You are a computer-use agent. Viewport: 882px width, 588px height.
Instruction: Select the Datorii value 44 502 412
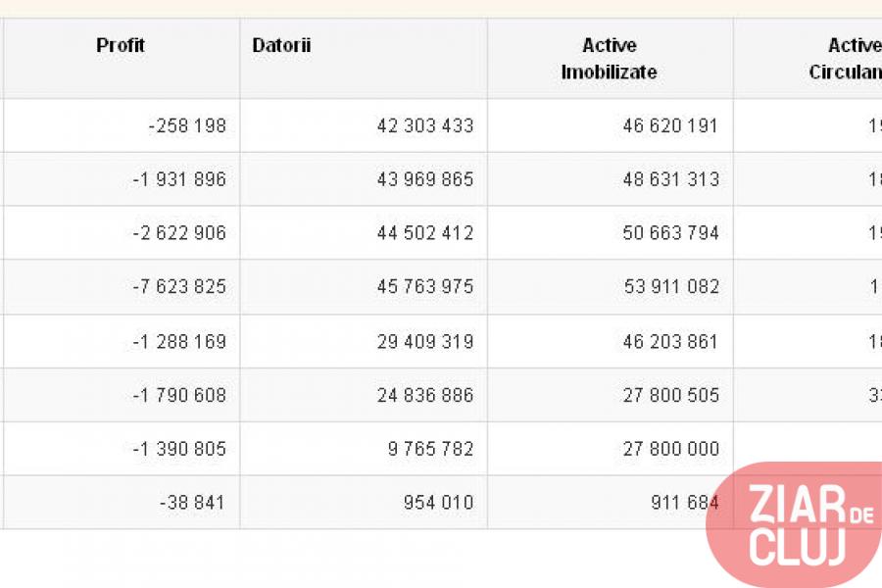coord(424,233)
